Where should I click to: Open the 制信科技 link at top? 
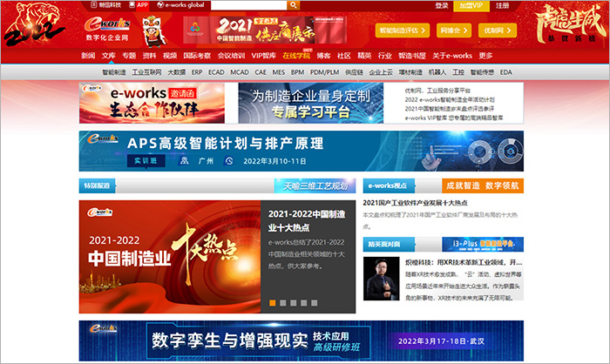point(105,5)
